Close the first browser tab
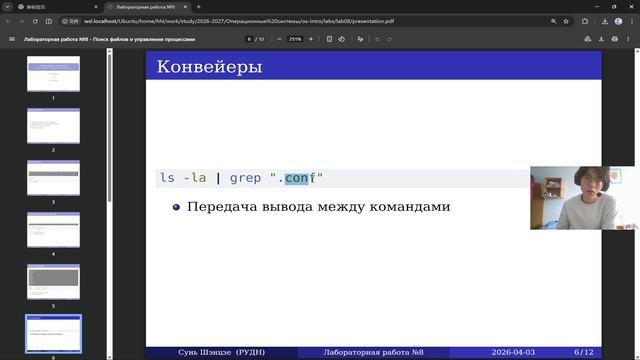This screenshot has height=360, width=640. point(96,7)
